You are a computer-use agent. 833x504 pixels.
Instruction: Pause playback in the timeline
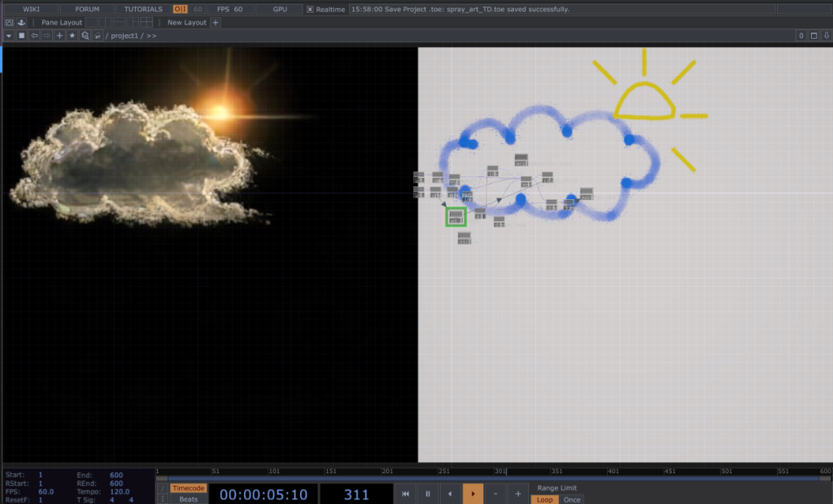[x=428, y=494]
